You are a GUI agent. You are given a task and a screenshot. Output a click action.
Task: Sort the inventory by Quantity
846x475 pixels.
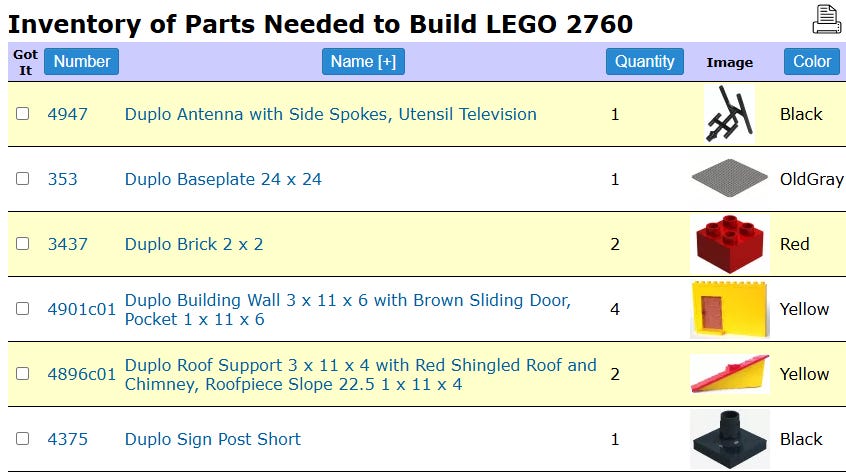click(x=645, y=62)
